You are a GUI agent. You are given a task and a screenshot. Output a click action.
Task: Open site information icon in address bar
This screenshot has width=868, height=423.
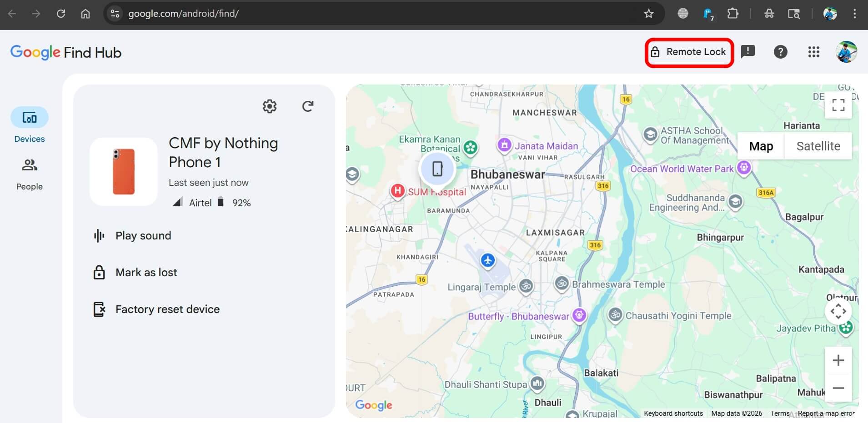click(115, 14)
